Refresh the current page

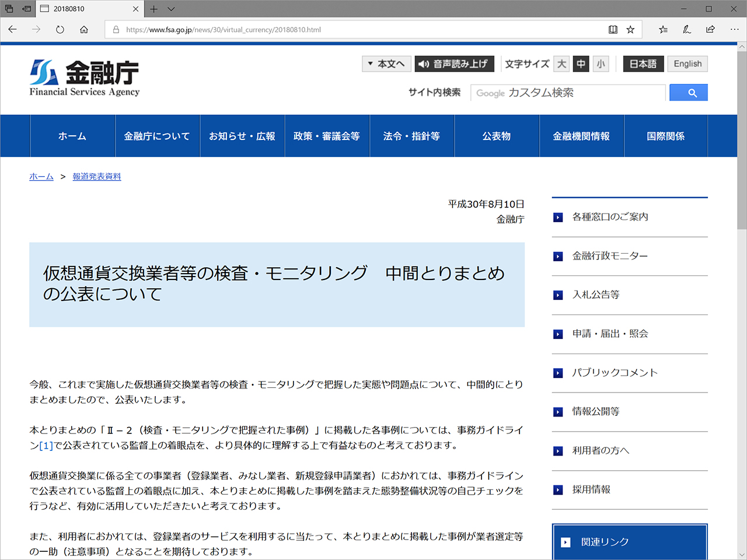(60, 29)
